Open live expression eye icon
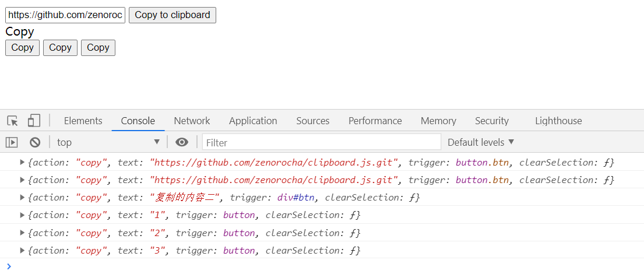The image size is (644, 274). (182, 142)
